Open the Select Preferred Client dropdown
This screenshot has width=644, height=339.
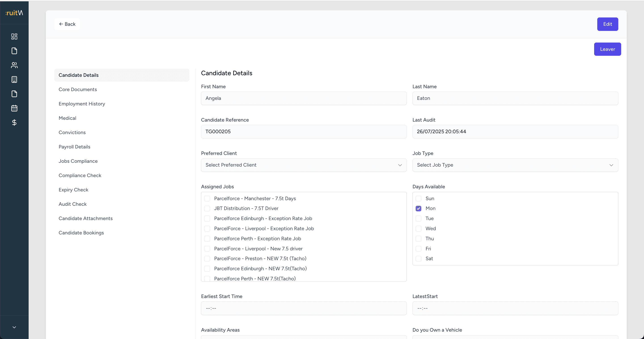(x=304, y=165)
